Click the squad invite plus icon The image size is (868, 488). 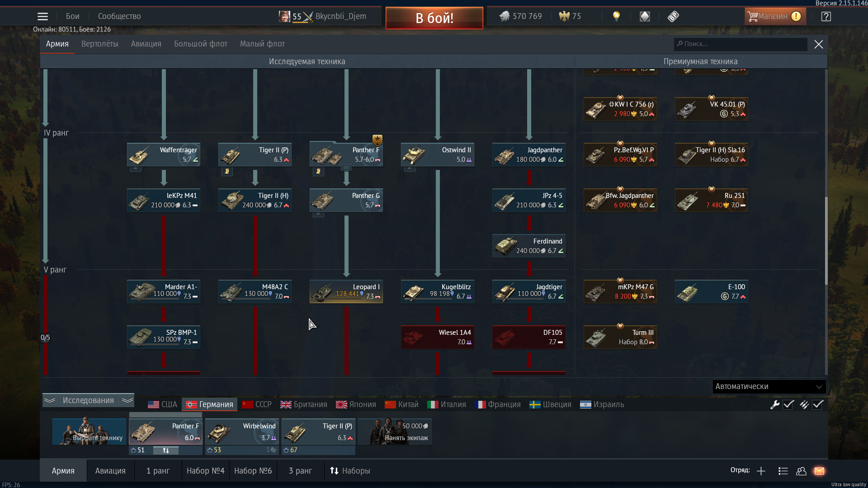761,471
